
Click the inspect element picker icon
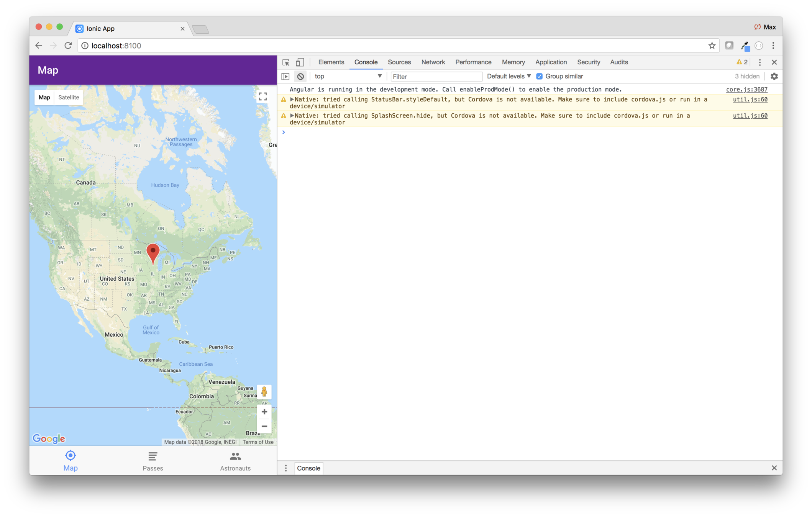[x=286, y=62]
